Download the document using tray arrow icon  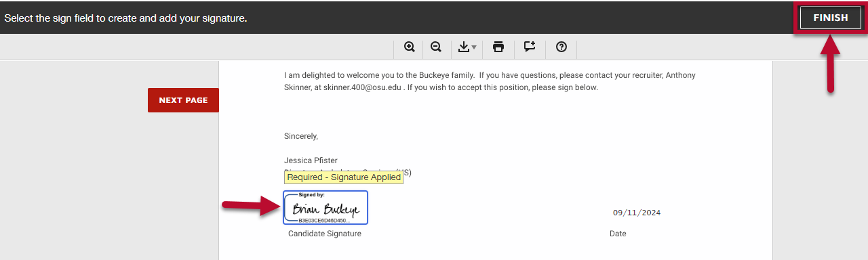click(x=464, y=47)
